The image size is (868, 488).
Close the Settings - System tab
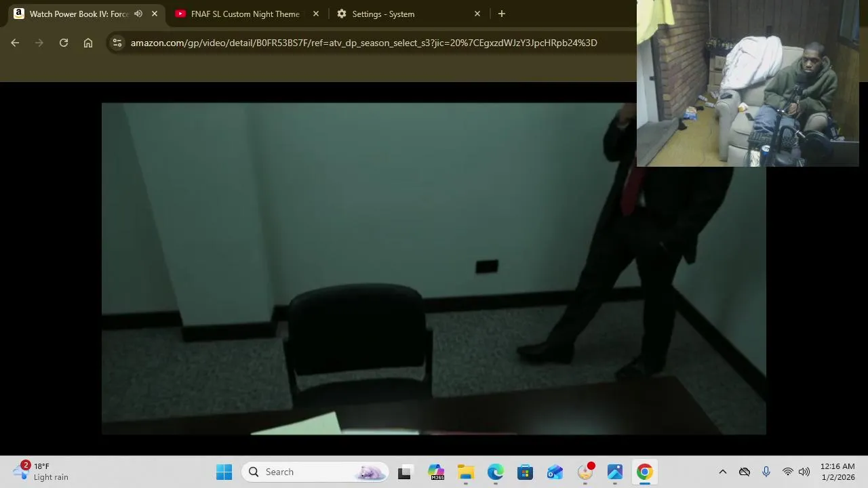477,14
